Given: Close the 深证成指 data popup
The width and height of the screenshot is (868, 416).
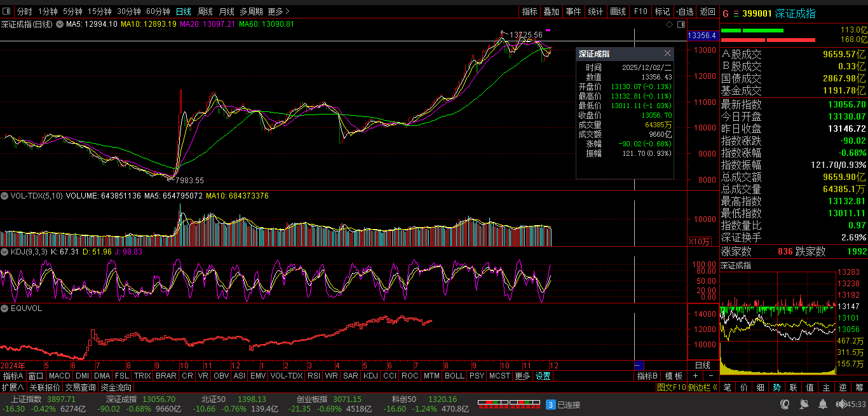Looking at the screenshot, I should pos(667,53).
